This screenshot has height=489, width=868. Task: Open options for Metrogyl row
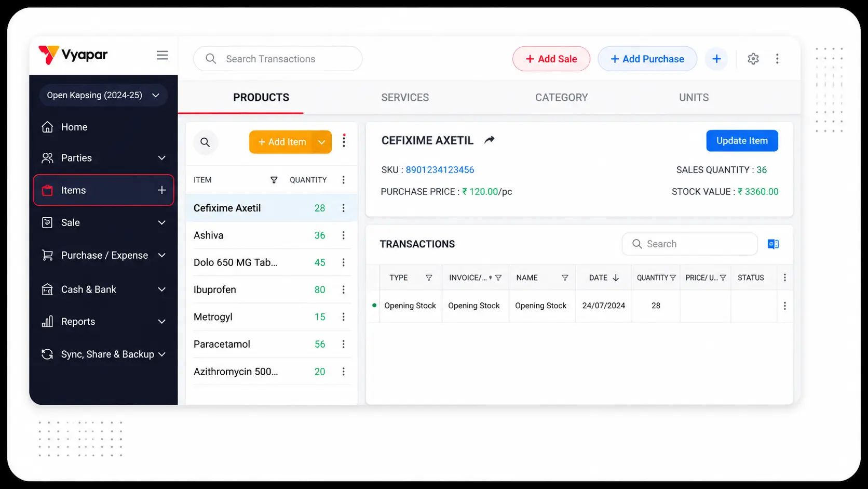343,317
